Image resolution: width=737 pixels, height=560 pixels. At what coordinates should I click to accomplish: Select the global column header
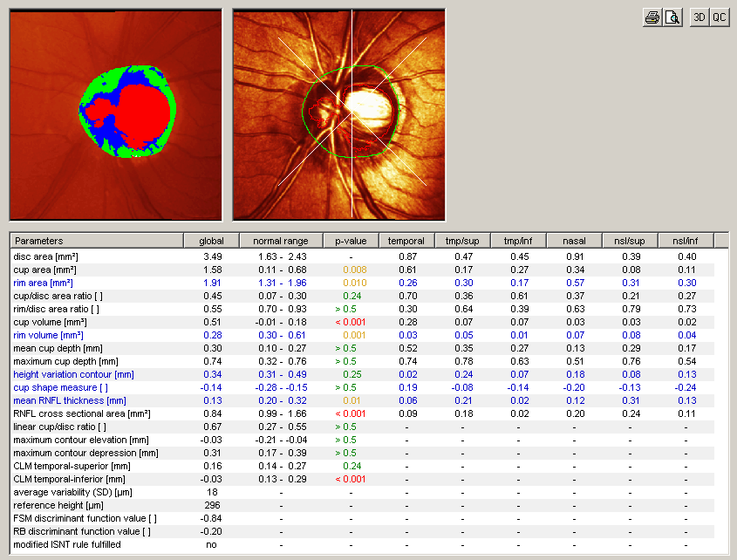[210, 241]
